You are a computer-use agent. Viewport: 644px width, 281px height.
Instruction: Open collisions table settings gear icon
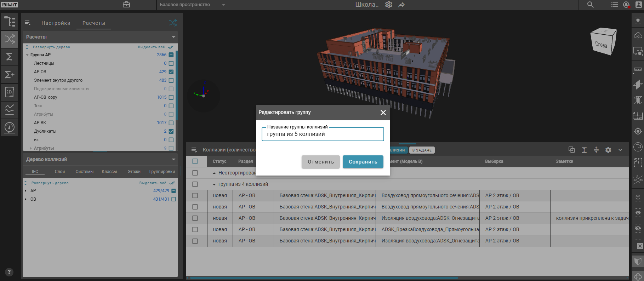pyautogui.click(x=608, y=150)
